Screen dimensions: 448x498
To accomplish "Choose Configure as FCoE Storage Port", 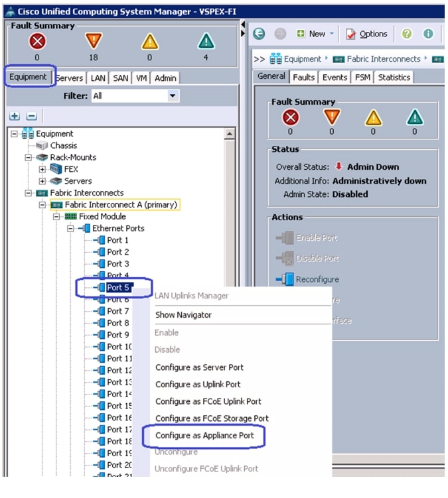I will (212, 418).
